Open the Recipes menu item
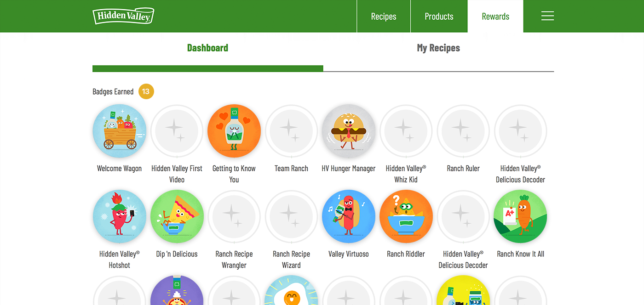This screenshot has height=305, width=644. [384, 16]
